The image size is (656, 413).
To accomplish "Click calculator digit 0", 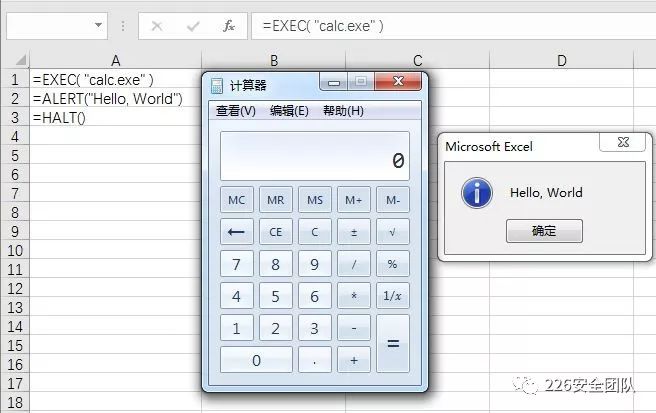I will [256, 360].
